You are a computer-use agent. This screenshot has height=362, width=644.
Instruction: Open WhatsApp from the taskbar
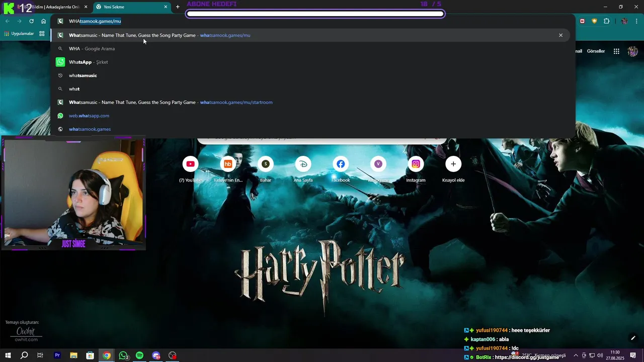pyautogui.click(x=123, y=355)
